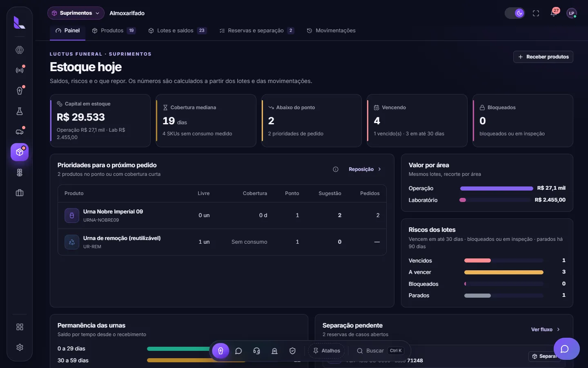588x368 pixels.
Task: Open the Urna de remoção (reutilizável) row
Action: coord(222,242)
